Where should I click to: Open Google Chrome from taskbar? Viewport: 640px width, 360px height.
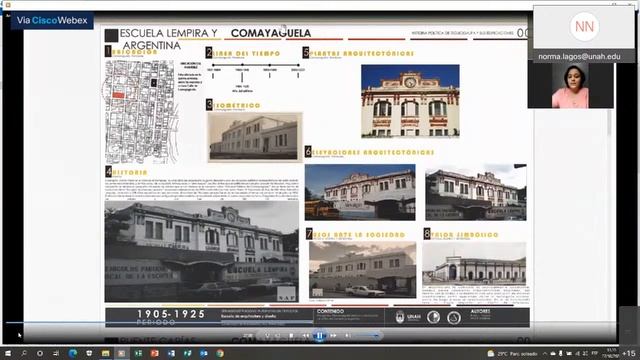pyautogui.click(x=220, y=353)
